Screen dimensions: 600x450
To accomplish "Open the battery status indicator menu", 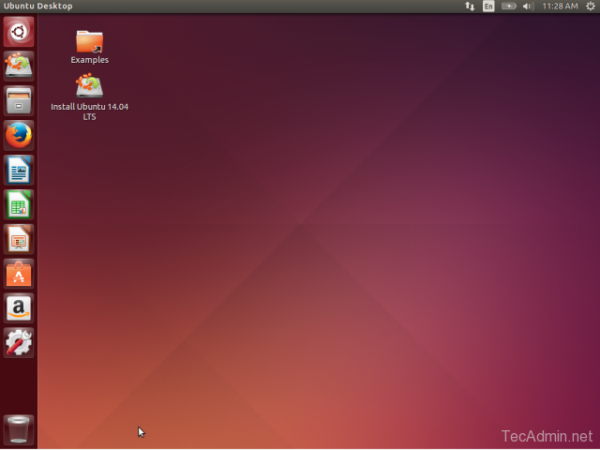I will tap(508, 6).
